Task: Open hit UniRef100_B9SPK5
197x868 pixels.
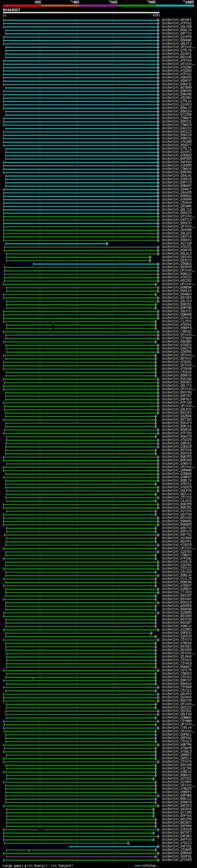Action: 177,267
